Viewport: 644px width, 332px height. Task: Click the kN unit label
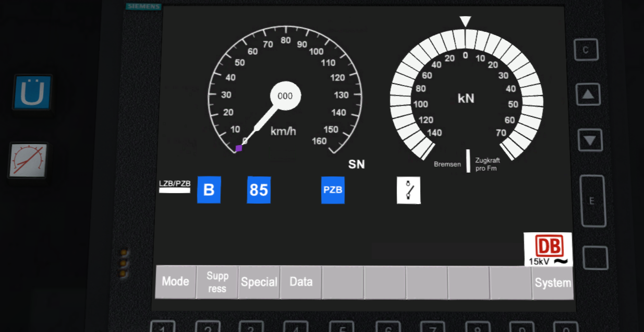466,98
